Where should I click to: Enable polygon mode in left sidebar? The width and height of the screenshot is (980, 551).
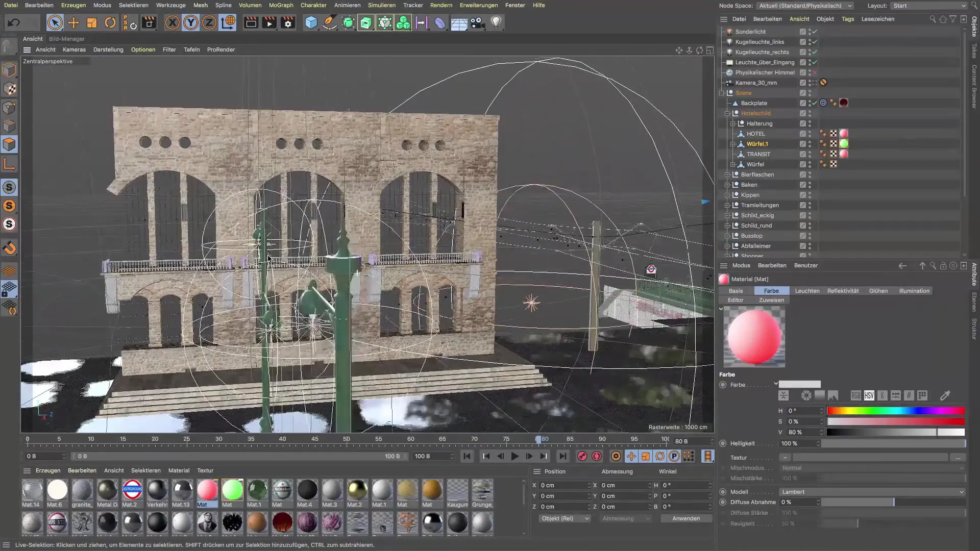(x=10, y=144)
